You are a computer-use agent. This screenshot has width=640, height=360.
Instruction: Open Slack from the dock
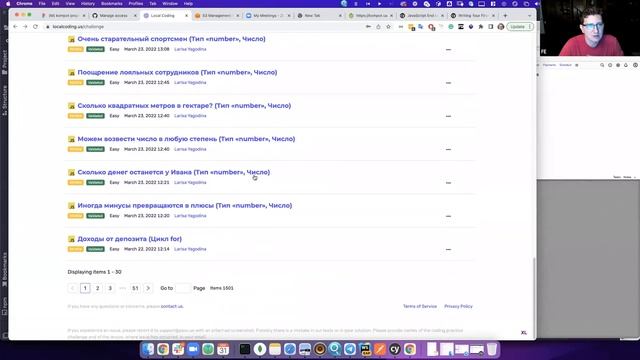[x=178, y=349]
